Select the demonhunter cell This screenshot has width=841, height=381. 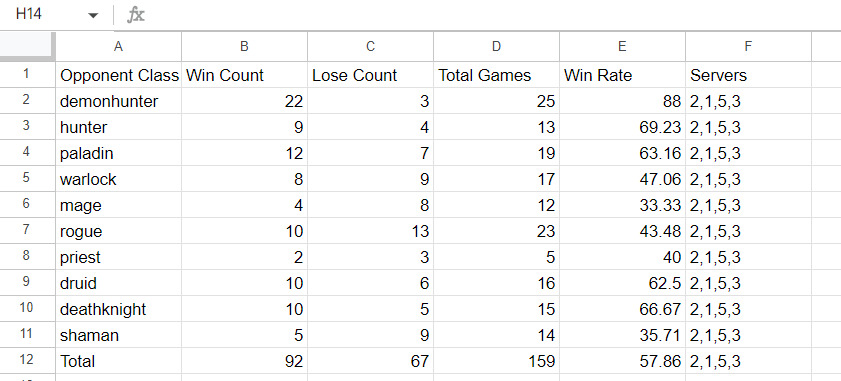point(119,101)
